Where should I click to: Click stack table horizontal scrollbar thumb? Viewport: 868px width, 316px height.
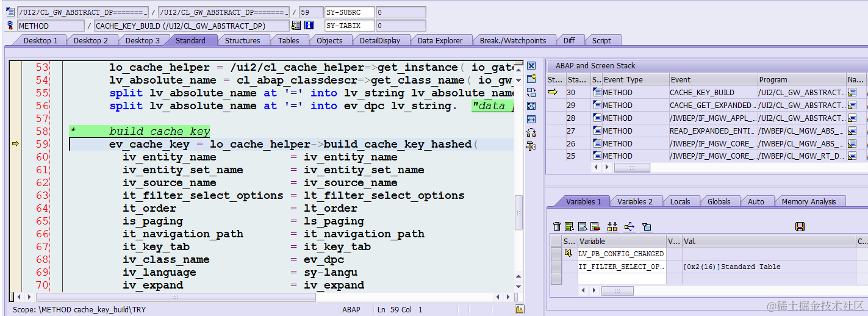[632, 167]
